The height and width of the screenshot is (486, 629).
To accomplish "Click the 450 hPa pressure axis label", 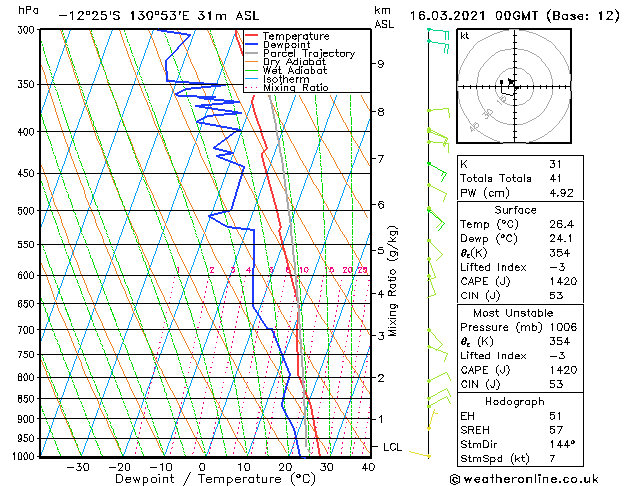I will [x=28, y=174].
